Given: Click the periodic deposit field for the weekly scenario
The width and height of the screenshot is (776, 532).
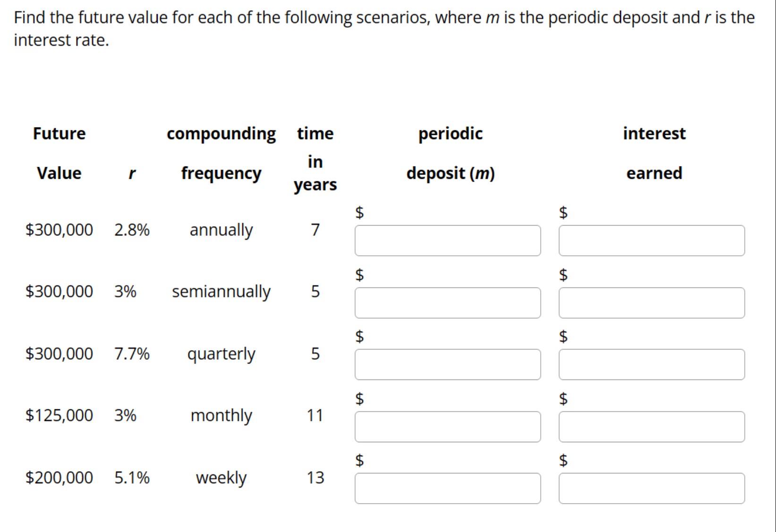Looking at the screenshot, I should click(x=448, y=488).
